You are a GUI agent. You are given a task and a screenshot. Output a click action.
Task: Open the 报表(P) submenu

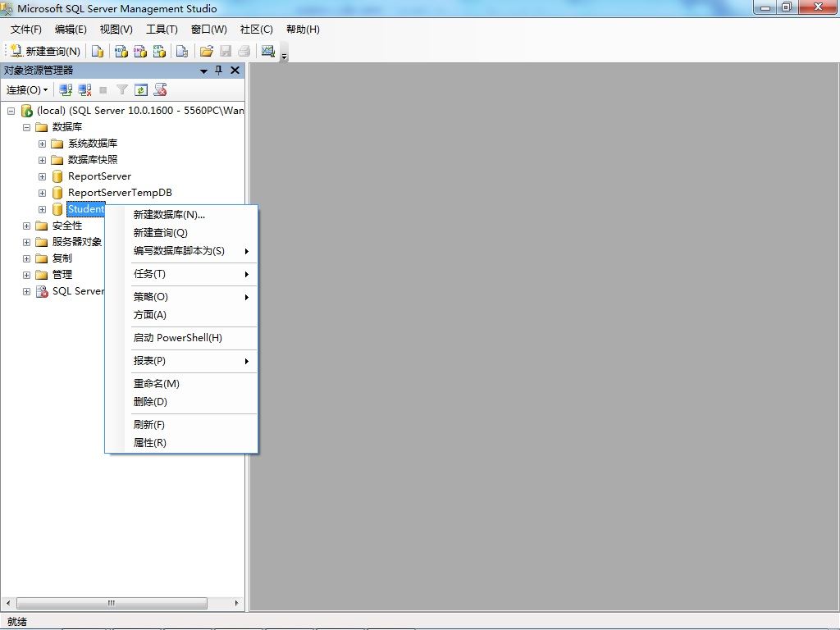tap(182, 361)
